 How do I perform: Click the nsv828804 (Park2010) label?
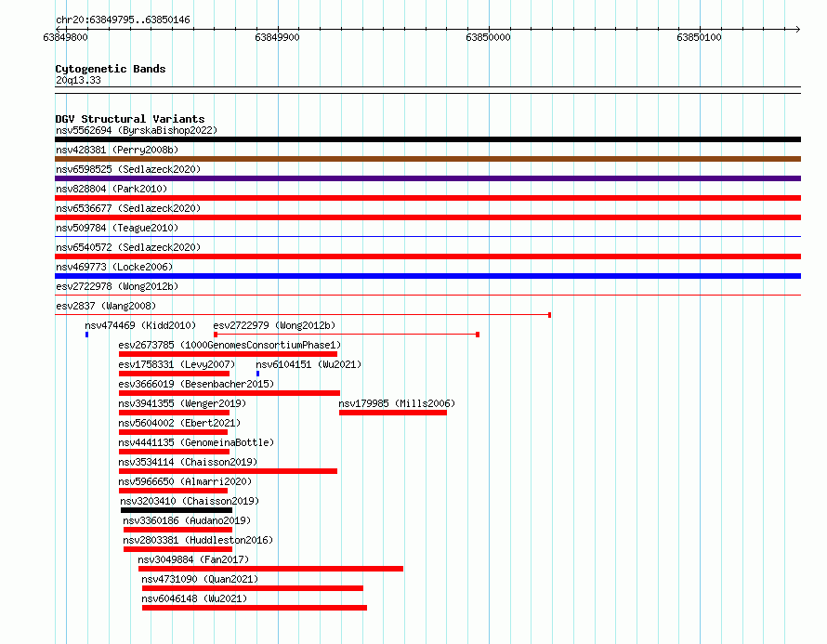[x=112, y=189]
